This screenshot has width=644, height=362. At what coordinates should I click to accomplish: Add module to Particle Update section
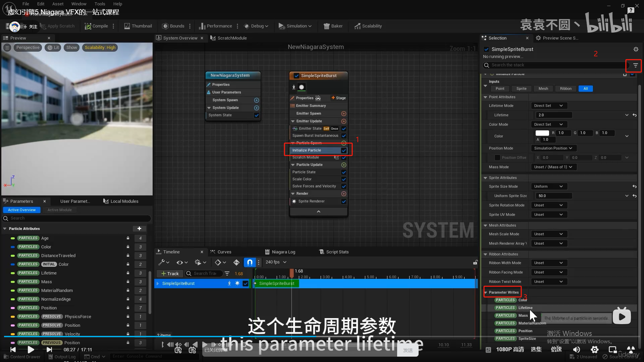point(343,165)
